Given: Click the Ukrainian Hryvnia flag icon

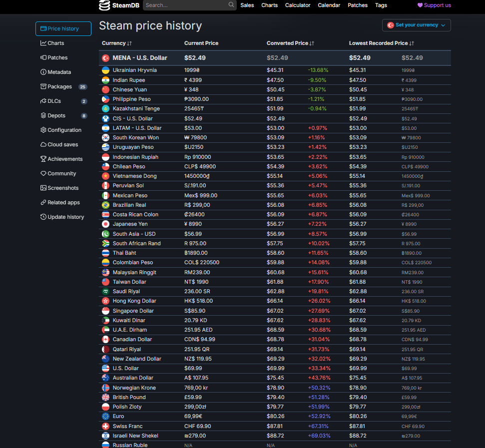Looking at the screenshot, I should 105,70.
